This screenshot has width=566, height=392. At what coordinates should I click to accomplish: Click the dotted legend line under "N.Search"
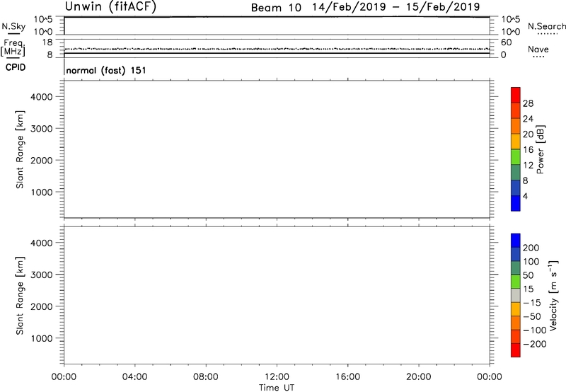click(547, 34)
